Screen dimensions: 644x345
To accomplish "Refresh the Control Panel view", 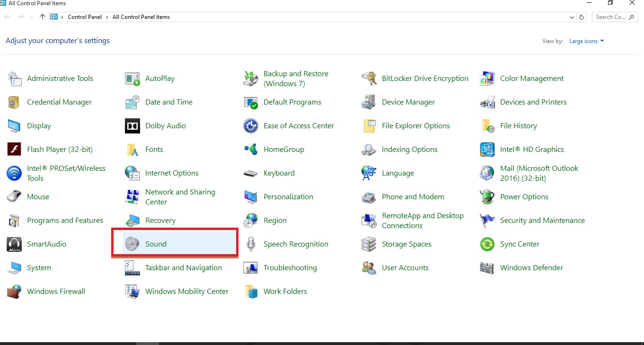I will click(x=582, y=17).
